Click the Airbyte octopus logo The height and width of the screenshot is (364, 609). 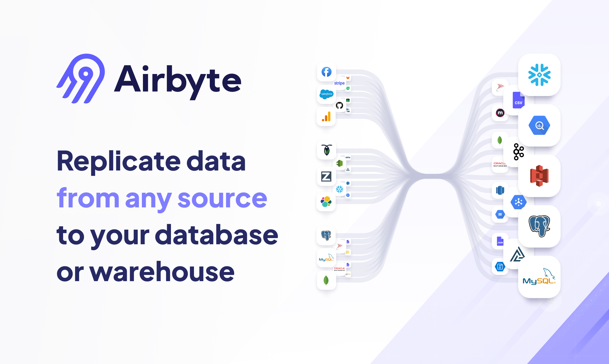[x=81, y=79]
